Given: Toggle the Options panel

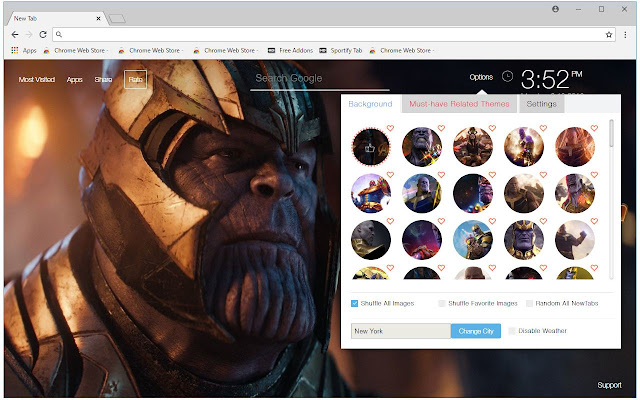Looking at the screenshot, I should (x=481, y=77).
